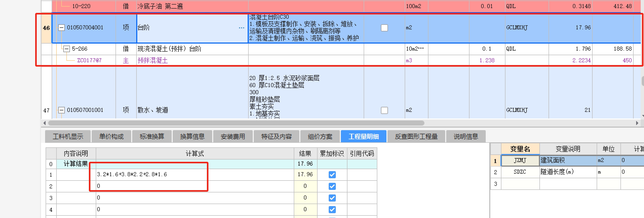This screenshot has width=644, height=218.
Task: Uncheck 累加标识 in calculation row 4
Action: click(332, 209)
